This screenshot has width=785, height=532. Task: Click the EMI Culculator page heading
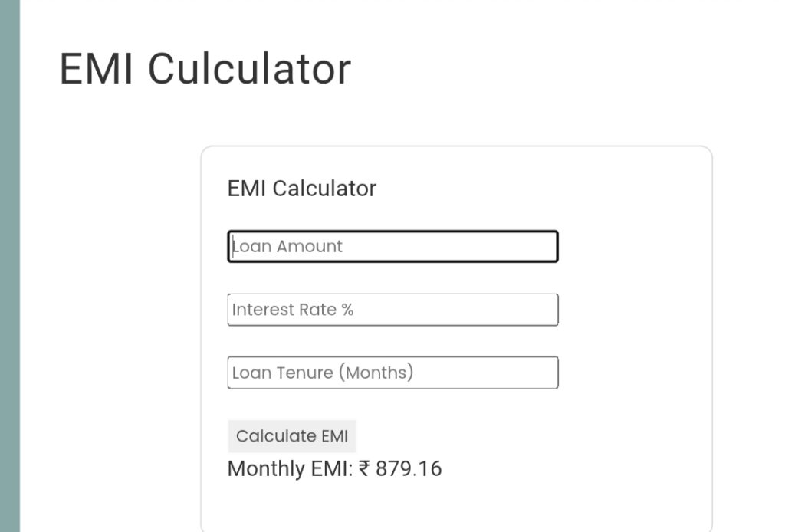(205, 67)
